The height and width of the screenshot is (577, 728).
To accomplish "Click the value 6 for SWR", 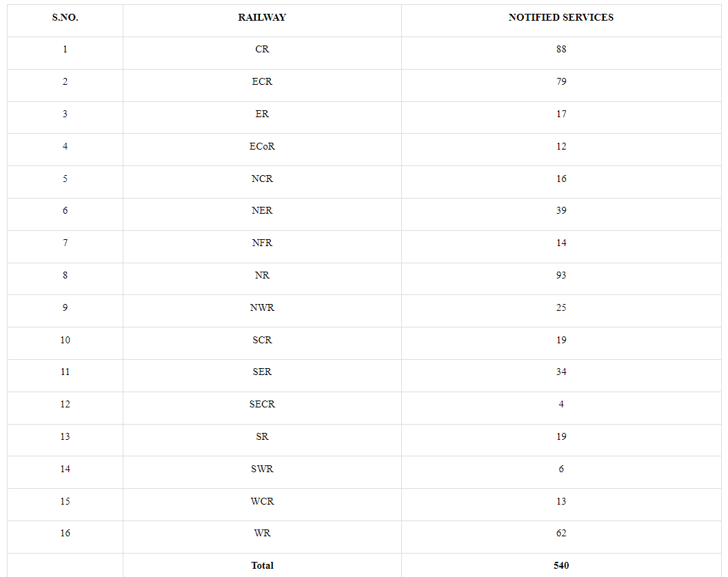I will point(561,469).
